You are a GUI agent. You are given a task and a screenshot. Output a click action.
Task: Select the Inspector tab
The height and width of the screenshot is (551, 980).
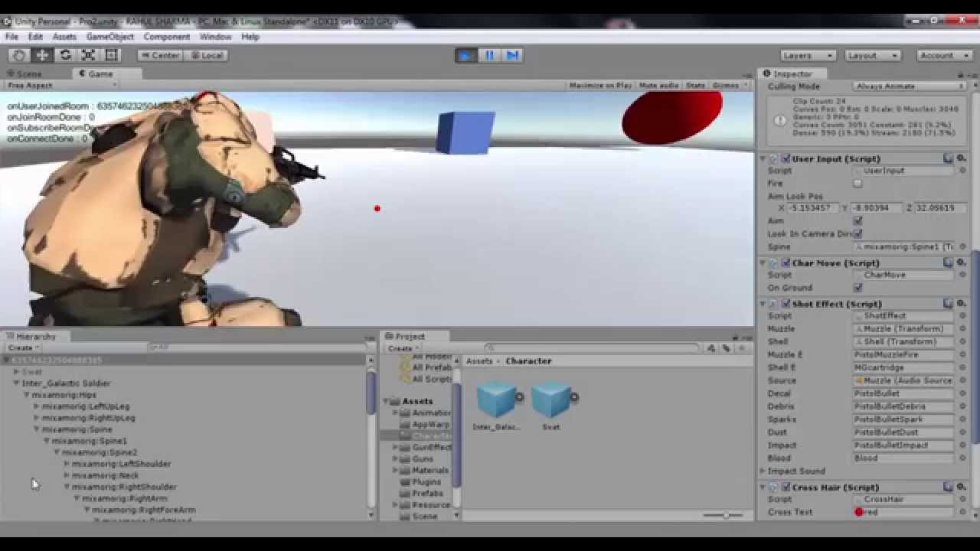pyautogui.click(x=792, y=74)
